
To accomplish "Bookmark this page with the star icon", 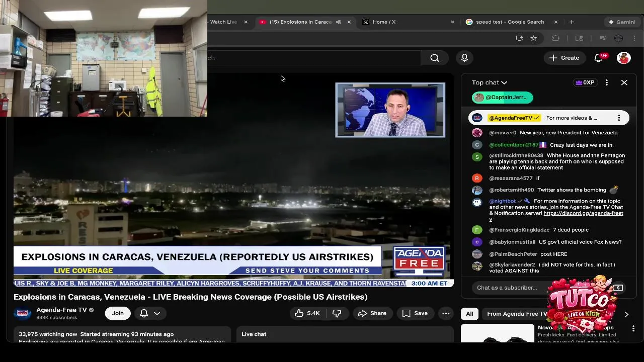I will (x=533, y=38).
